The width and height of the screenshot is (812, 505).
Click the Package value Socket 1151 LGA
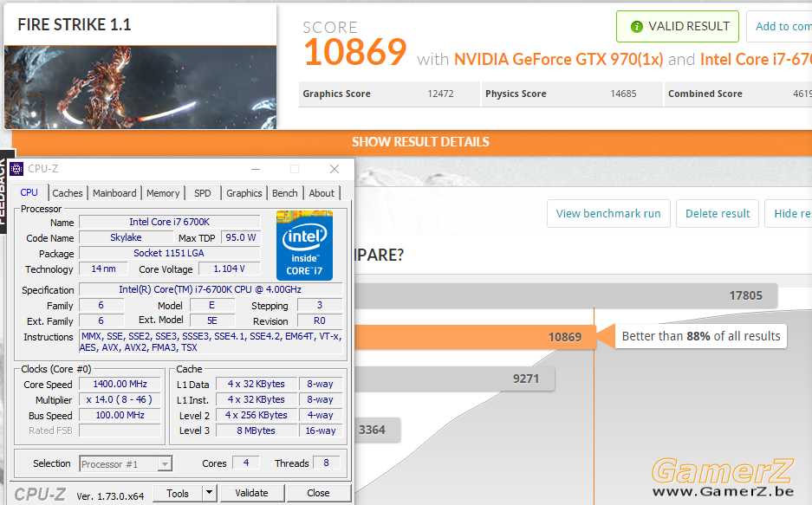point(169,253)
